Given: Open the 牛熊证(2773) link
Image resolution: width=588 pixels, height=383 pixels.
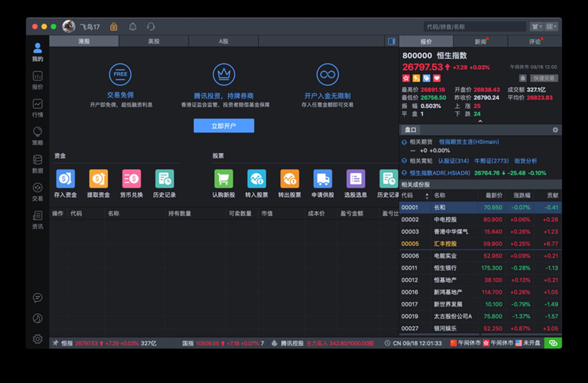Looking at the screenshot, I should pos(492,161).
